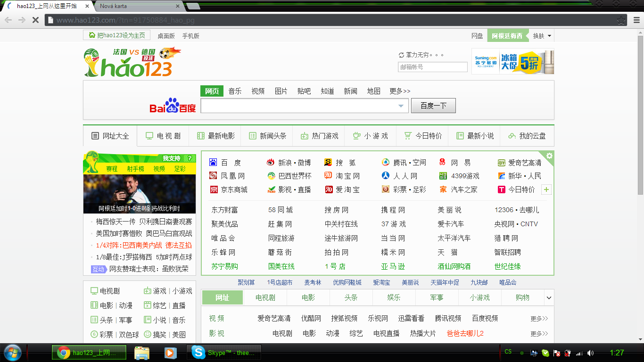Open Windows Start menu orb

click(x=13, y=352)
